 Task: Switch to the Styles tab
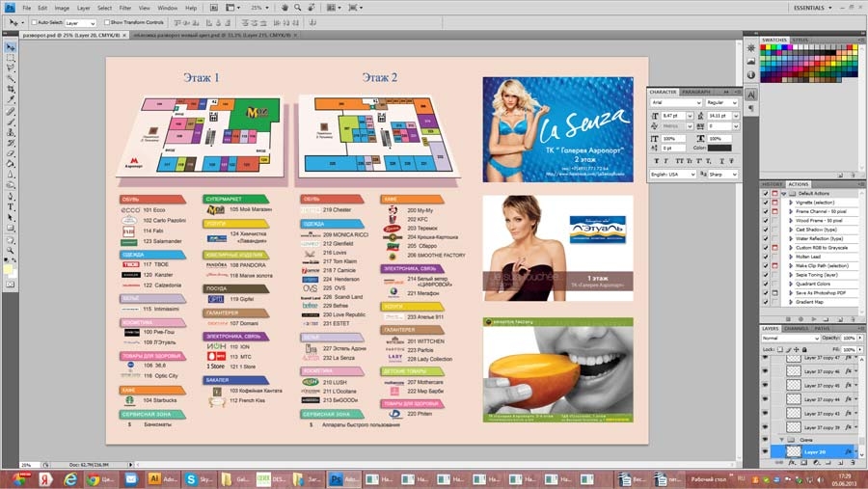(x=800, y=40)
